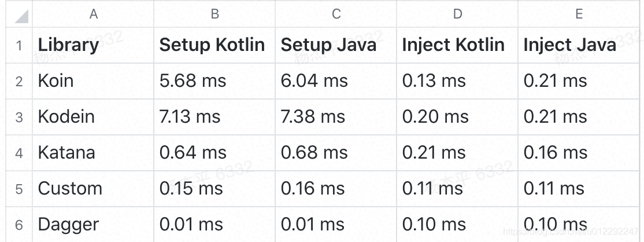Click the Library header cell
The height and width of the screenshot is (242, 644).
[x=93, y=45]
